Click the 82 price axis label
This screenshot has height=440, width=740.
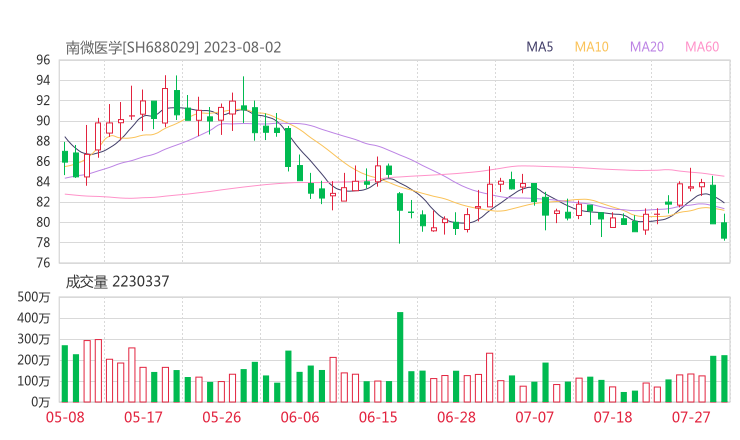[43, 202]
